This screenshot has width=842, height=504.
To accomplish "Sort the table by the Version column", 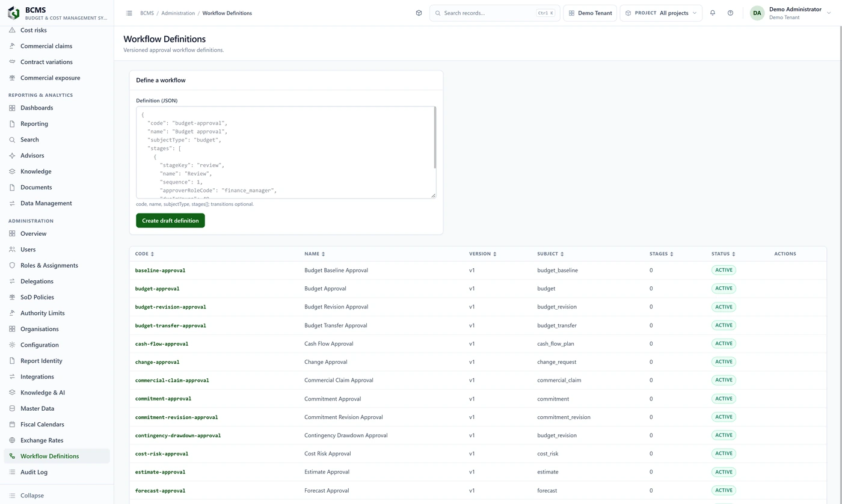I will (483, 254).
